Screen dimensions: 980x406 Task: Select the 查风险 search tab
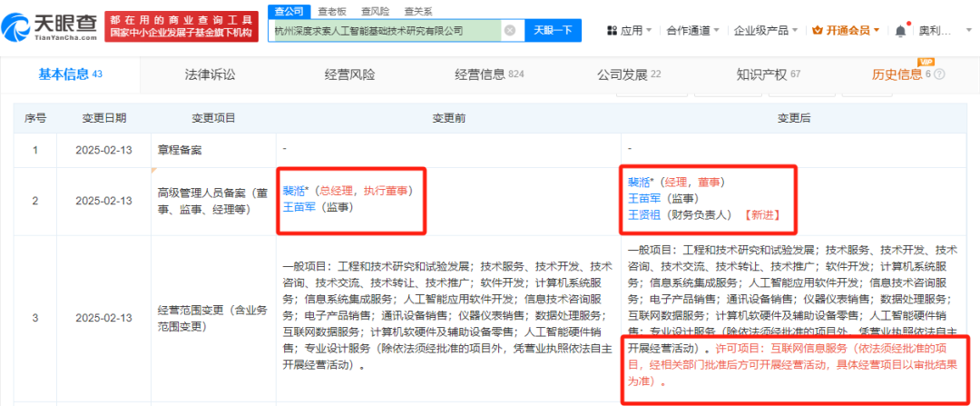376,11
